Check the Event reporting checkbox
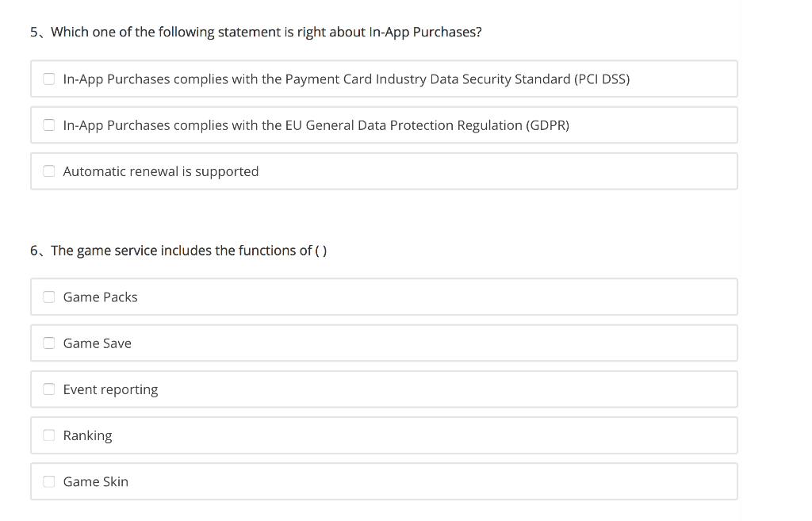The image size is (812, 521). click(x=49, y=389)
